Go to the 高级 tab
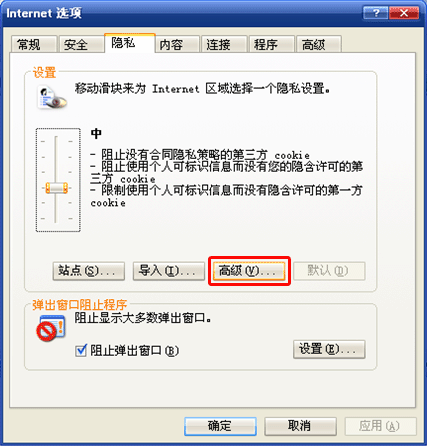This screenshot has height=446, width=427. (x=319, y=44)
